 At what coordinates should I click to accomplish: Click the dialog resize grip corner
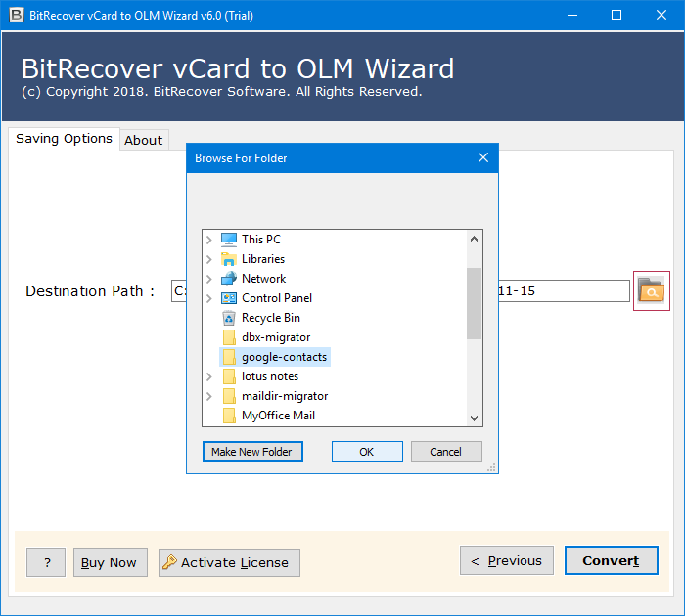492,467
